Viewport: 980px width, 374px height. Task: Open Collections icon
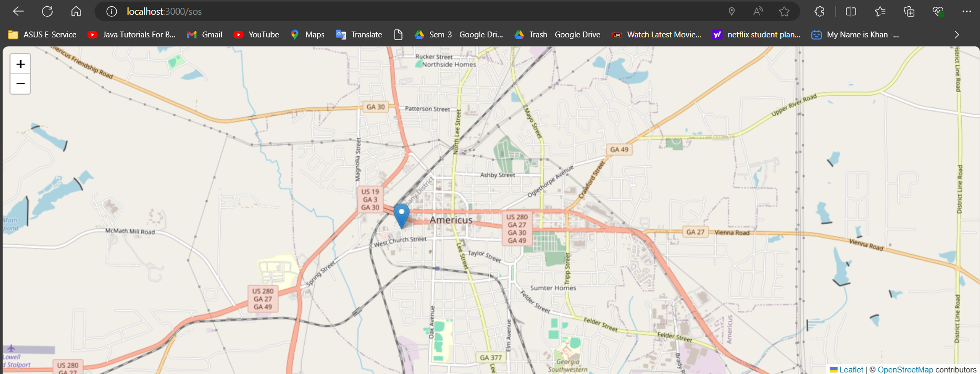coord(909,12)
